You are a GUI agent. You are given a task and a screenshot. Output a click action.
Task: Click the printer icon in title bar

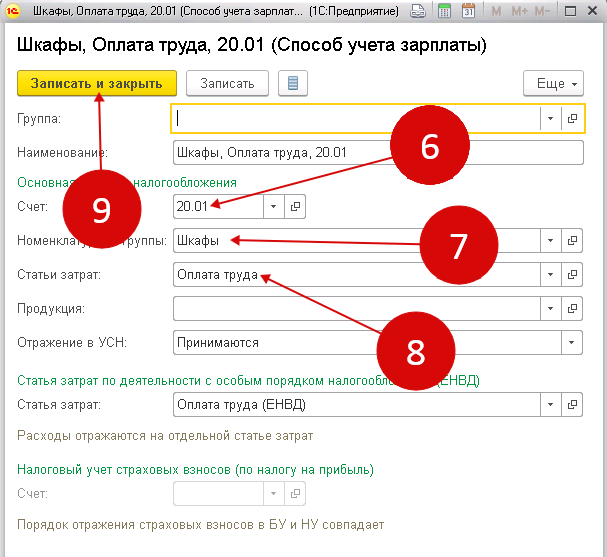[416, 13]
